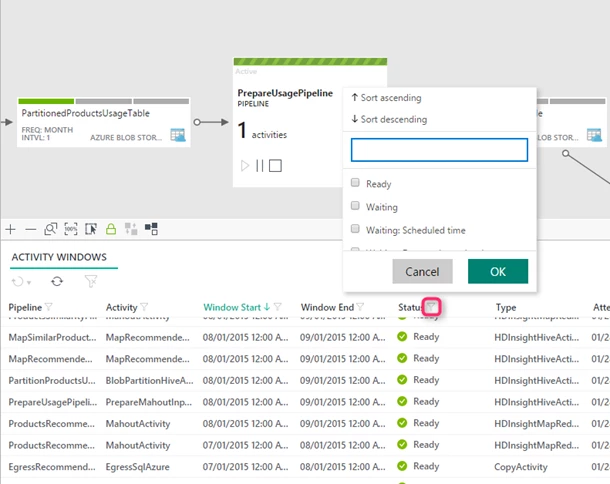The image size is (610, 484).
Task: Sort by Type column header
Action: (506, 307)
